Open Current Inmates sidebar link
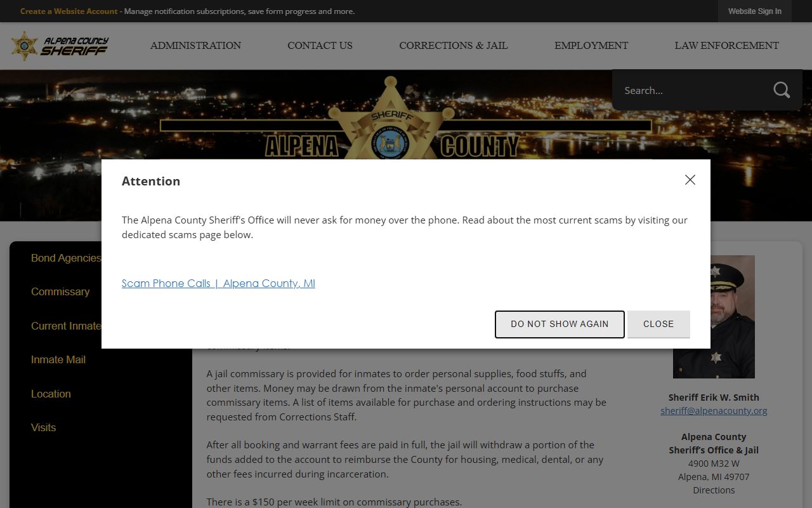 tap(66, 326)
